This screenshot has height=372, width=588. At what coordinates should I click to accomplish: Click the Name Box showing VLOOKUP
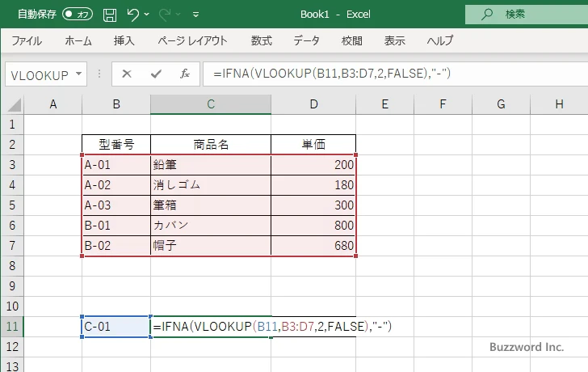[40, 74]
